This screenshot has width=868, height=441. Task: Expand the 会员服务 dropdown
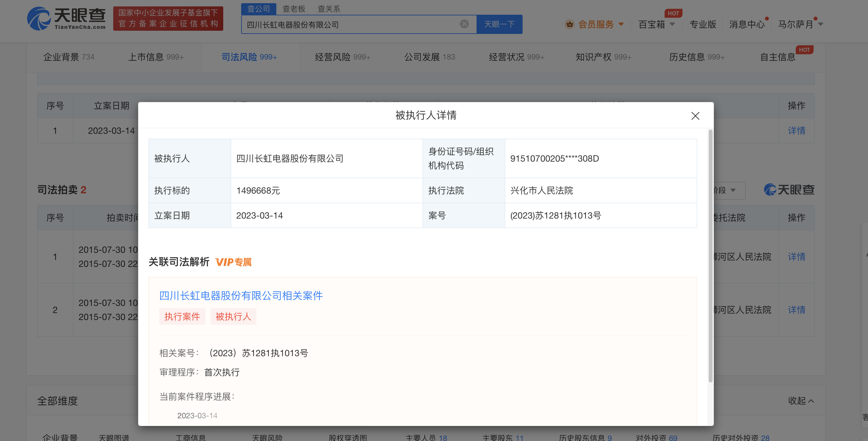click(x=621, y=24)
